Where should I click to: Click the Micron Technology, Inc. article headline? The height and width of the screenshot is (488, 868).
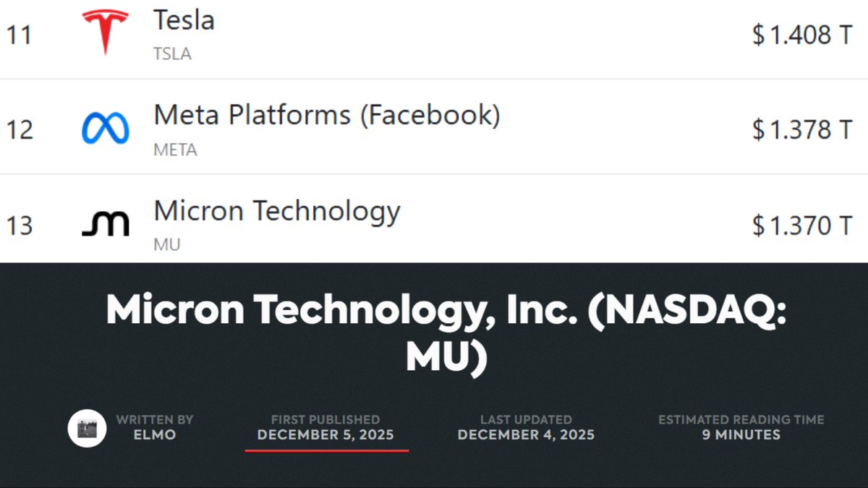pos(446,334)
